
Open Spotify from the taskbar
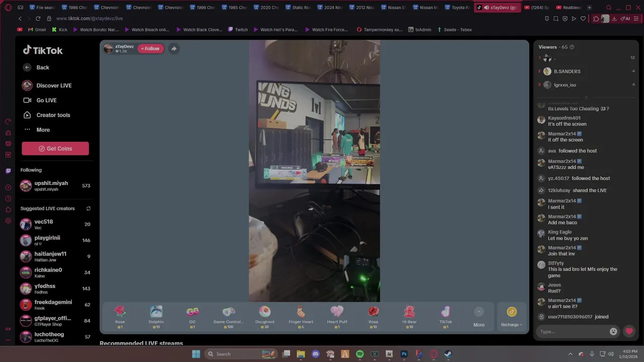(x=360, y=354)
